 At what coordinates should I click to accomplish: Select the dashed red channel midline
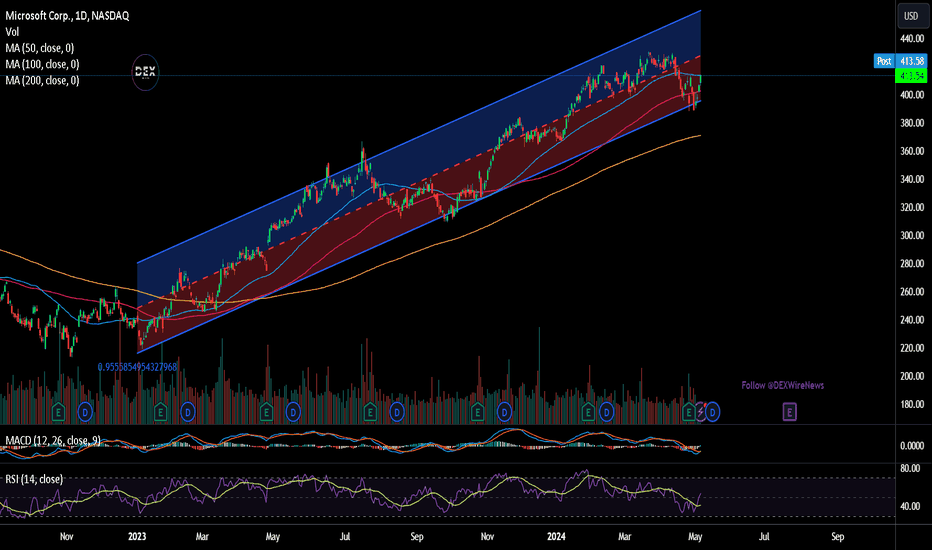click(419, 181)
